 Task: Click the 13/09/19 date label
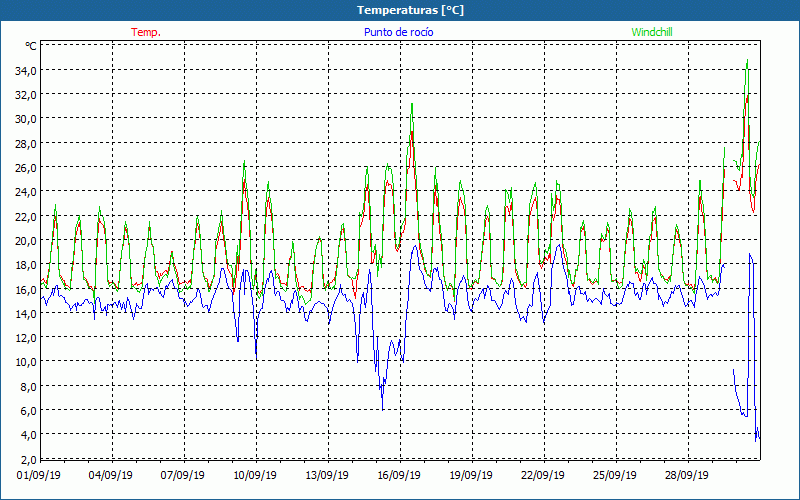tap(327, 475)
